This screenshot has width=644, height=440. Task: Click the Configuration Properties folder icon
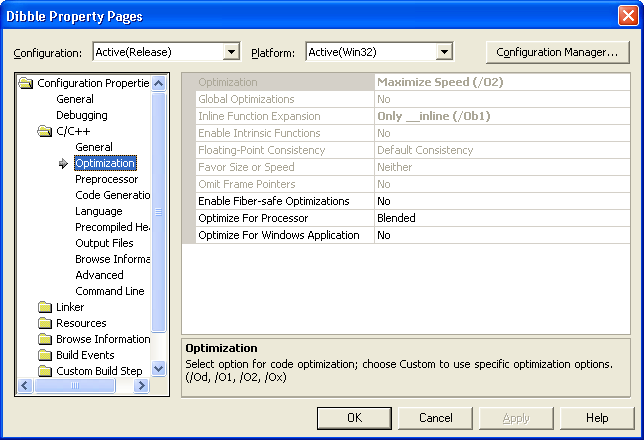[25, 83]
